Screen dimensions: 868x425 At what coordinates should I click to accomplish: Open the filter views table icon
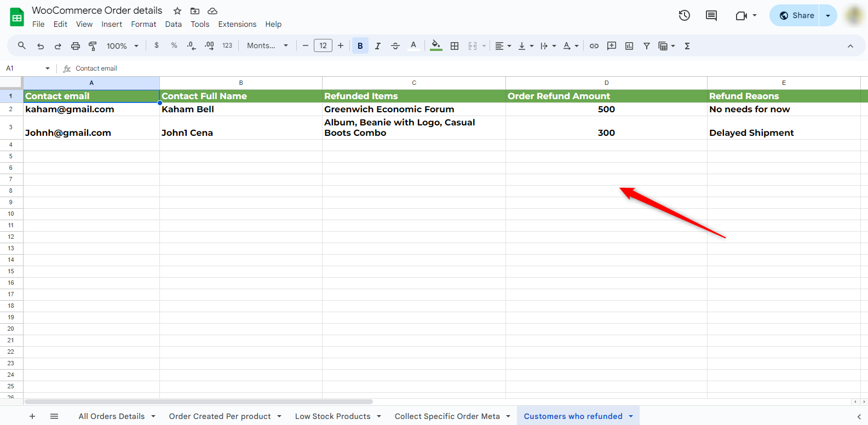(x=663, y=46)
